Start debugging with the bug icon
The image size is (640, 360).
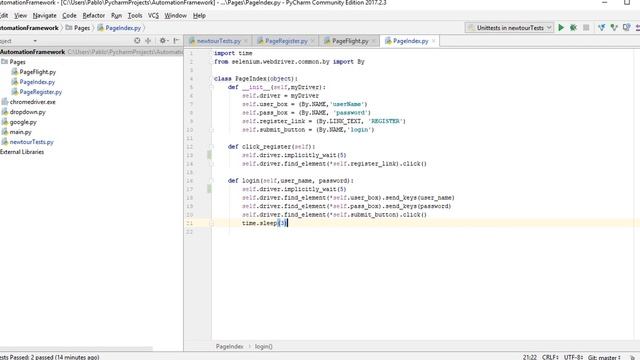[x=573, y=27]
